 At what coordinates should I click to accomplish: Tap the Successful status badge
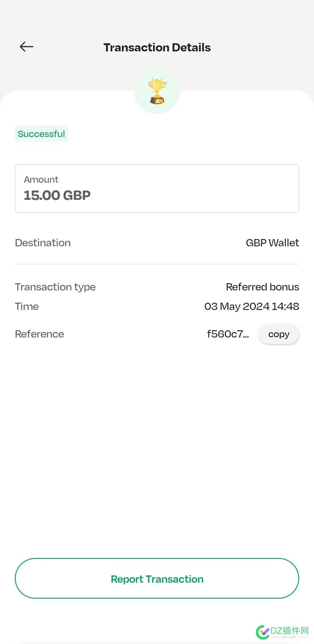[x=41, y=134]
